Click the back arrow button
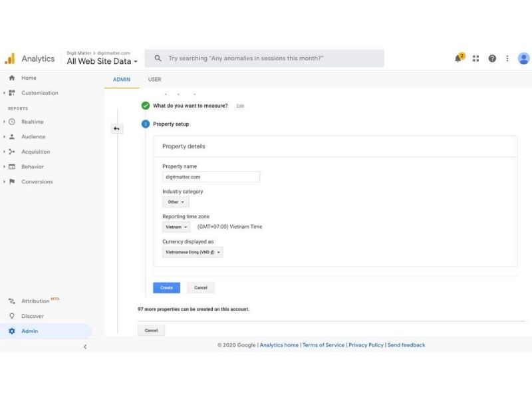 point(117,128)
